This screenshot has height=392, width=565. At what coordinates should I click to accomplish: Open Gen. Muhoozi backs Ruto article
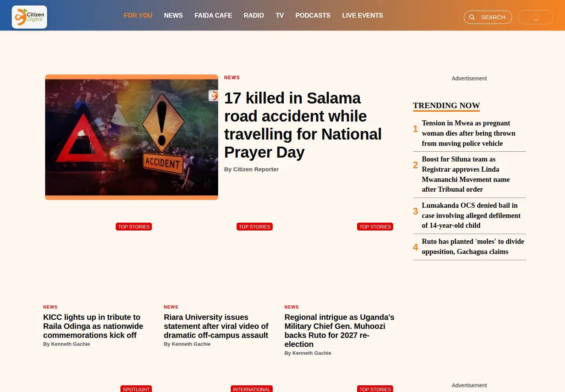[x=339, y=330]
